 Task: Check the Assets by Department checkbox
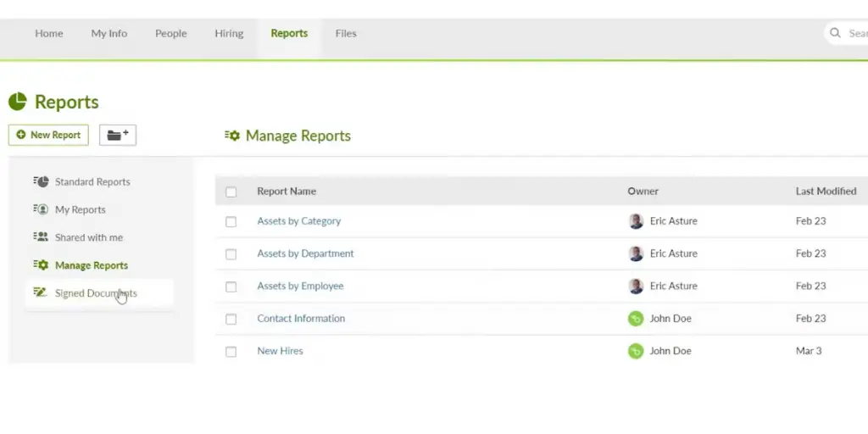click(231, 254)
